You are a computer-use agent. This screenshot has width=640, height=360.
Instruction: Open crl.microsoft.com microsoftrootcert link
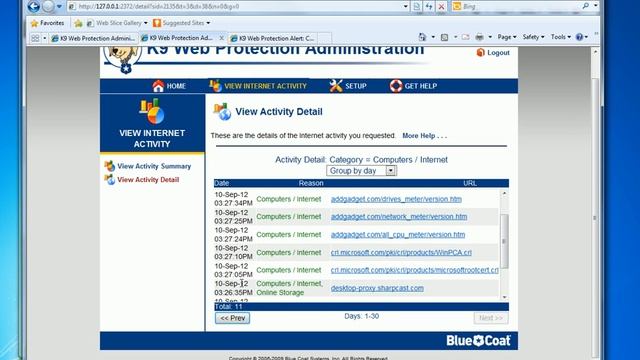pyautogui.click(x=414, y=270)
